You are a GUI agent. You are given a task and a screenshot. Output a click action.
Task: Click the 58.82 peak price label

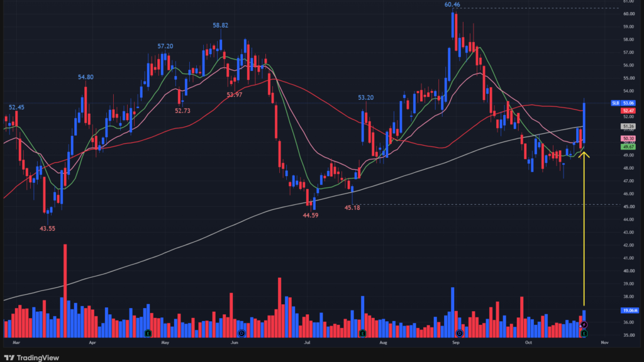[221, 25]
